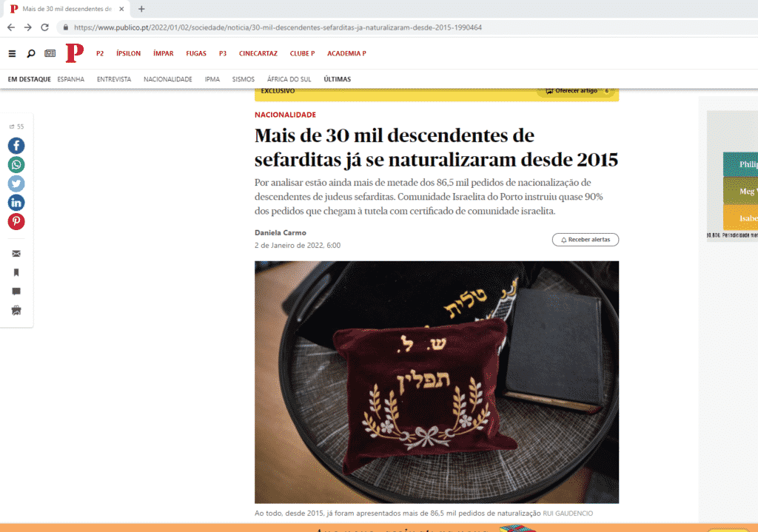Click the NACIONALIDADE category label

pos(285,115)
